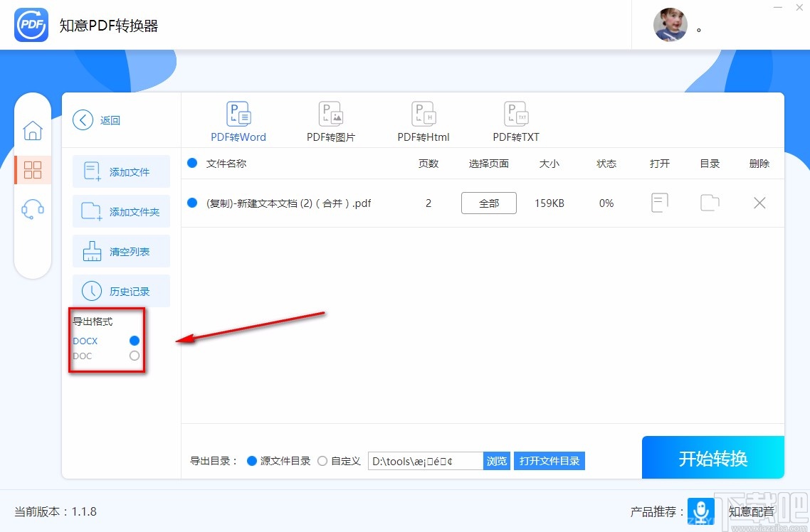The image size is (810, 532).
Task: Open the Home panel in the sidebar
Action: tap(33, 131)
